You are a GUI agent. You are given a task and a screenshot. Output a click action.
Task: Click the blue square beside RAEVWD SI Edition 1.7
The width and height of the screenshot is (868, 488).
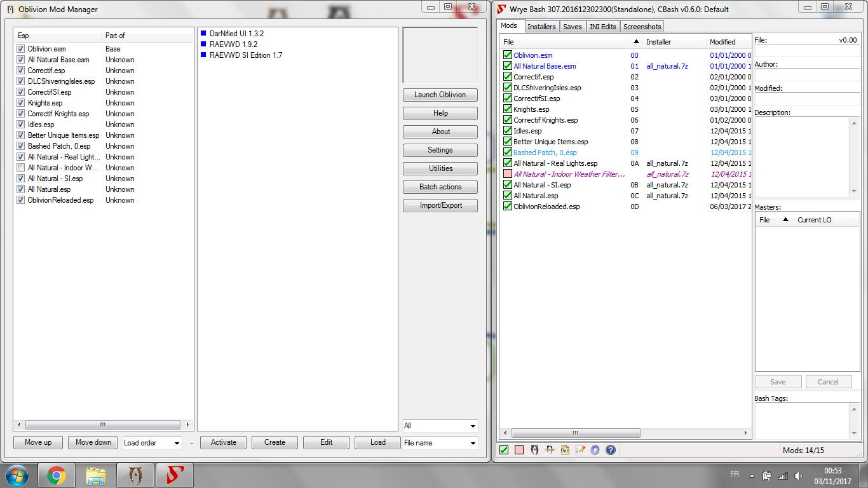[203, 55]
